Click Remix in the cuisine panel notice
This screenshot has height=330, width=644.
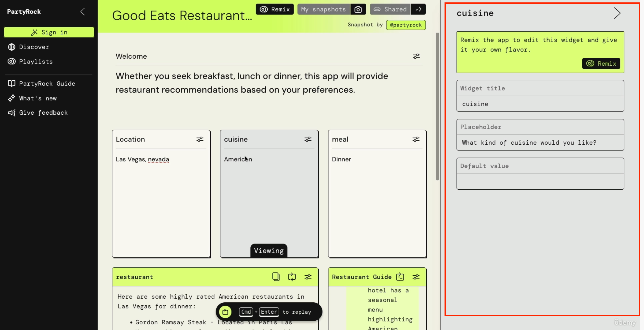click(x=601, y=63)
